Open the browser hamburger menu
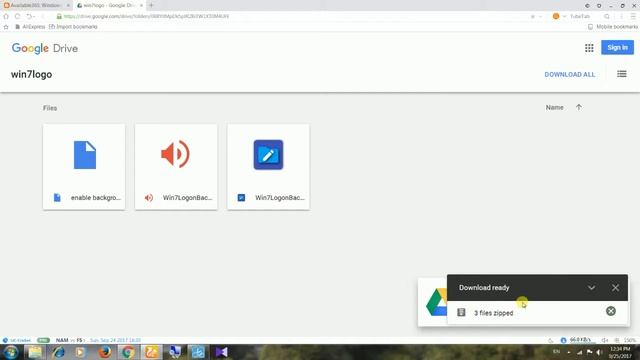640x360 pixels. [x=633, y=16]
